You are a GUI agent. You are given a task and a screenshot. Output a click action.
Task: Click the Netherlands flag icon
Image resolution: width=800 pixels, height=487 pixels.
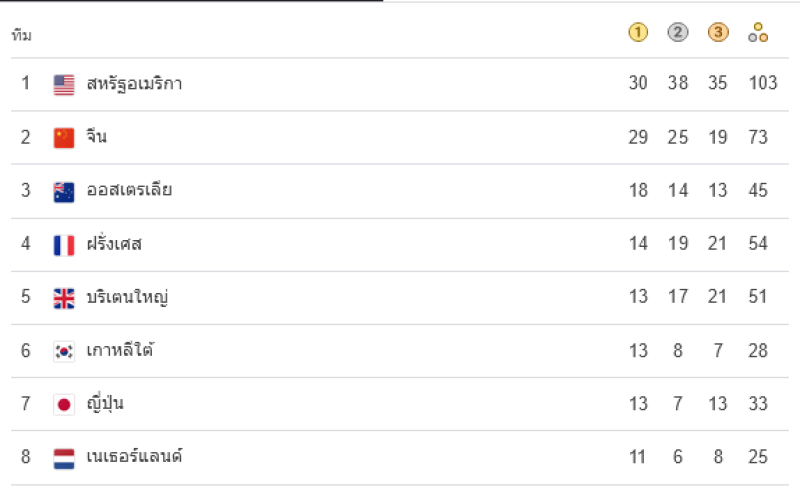64,458
